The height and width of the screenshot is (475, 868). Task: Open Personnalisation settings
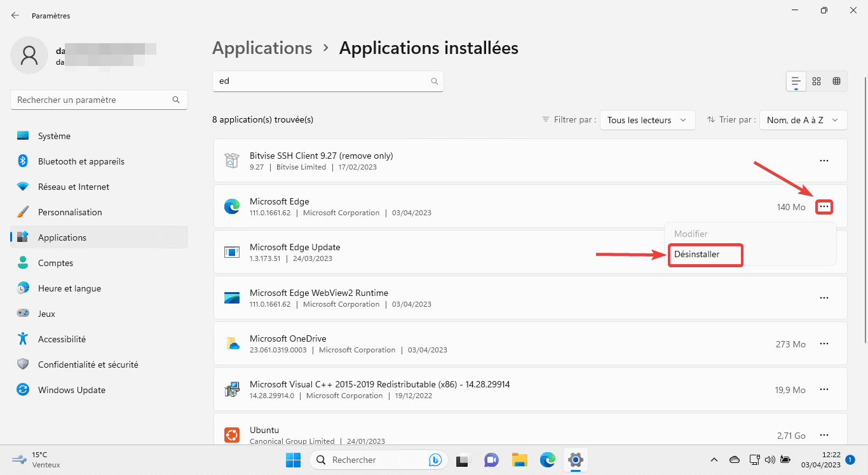(x=99, y=212)
